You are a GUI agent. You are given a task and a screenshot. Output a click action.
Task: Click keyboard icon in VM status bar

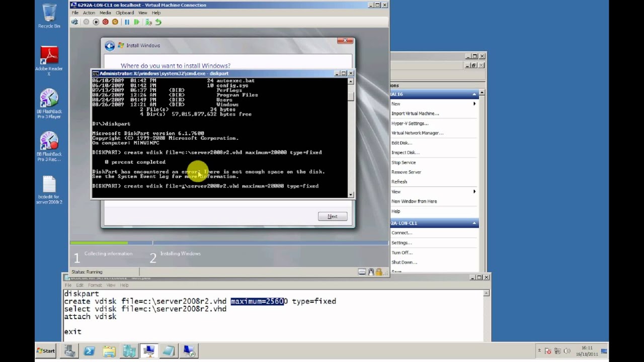(362, 272)
